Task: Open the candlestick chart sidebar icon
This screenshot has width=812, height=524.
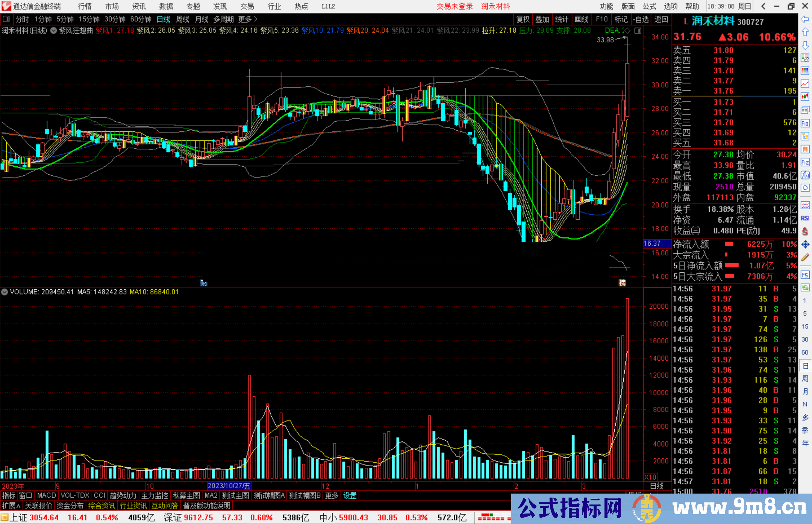Action: (805, 97)
